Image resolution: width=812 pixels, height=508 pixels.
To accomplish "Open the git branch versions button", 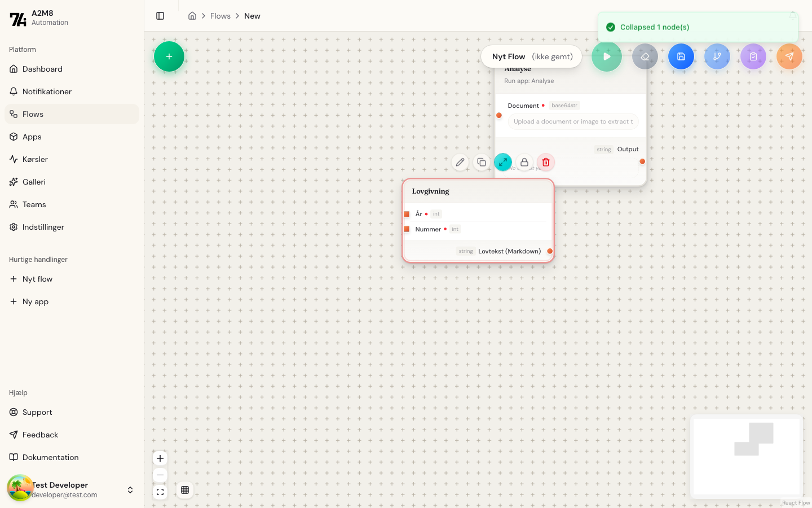I will tap(717, 56).
